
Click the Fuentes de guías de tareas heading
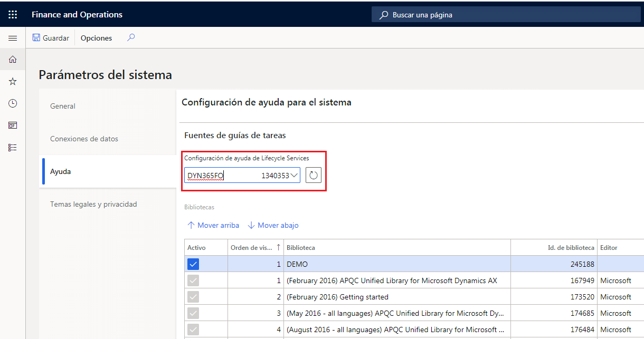click(x=235, y=135)
